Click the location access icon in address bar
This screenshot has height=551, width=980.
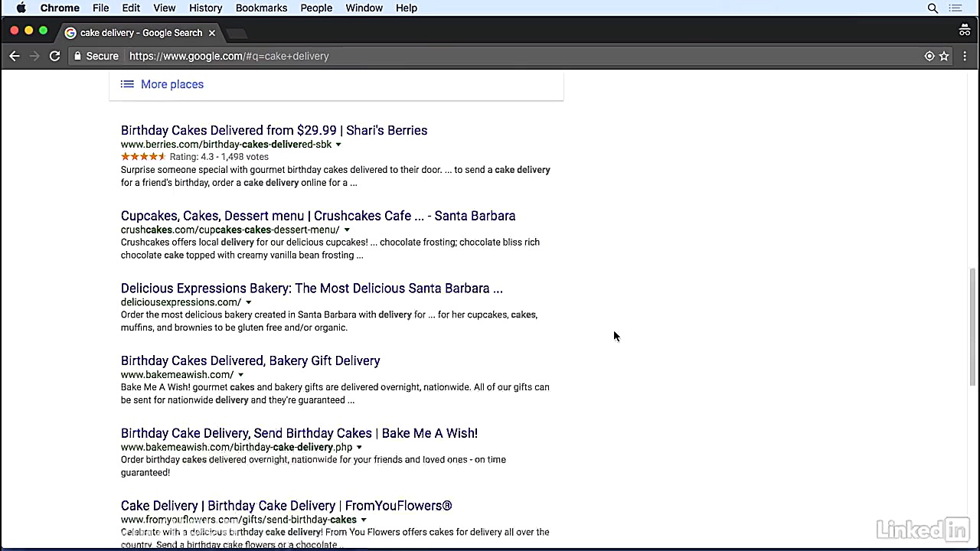pyautogui.click(x=929, y=56)
